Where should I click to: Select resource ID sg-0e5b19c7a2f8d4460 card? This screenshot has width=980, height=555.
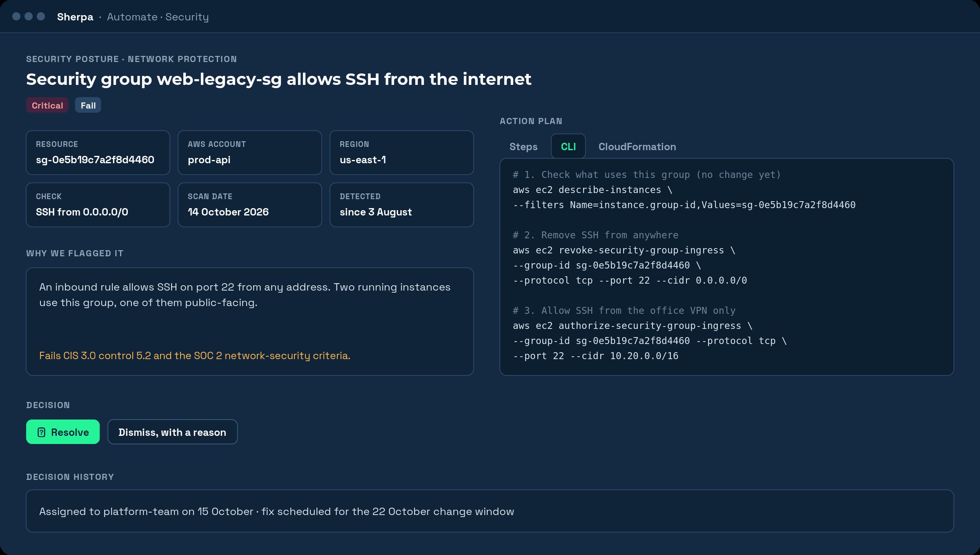[98, 153]
